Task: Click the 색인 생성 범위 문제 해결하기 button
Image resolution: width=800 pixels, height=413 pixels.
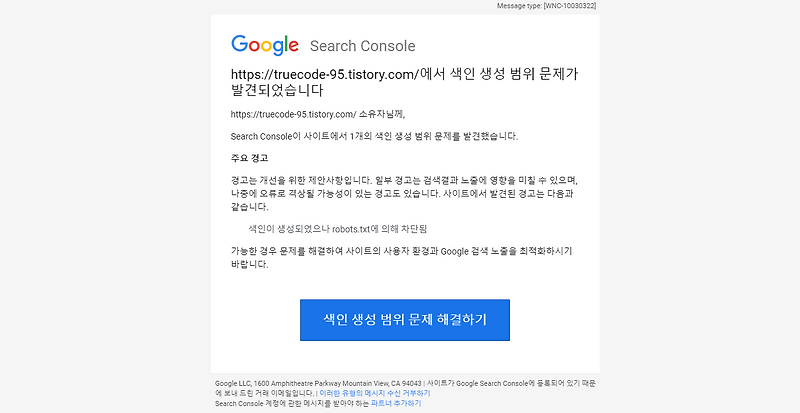Action: click(x=405, y=320)
